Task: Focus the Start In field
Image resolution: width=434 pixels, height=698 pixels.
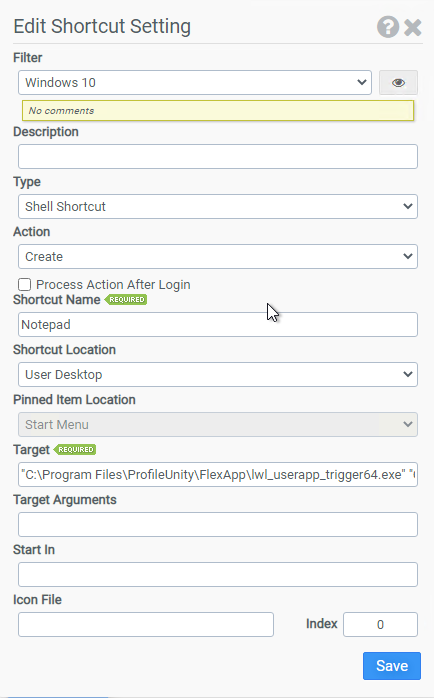Action: (x=218, y=574)
